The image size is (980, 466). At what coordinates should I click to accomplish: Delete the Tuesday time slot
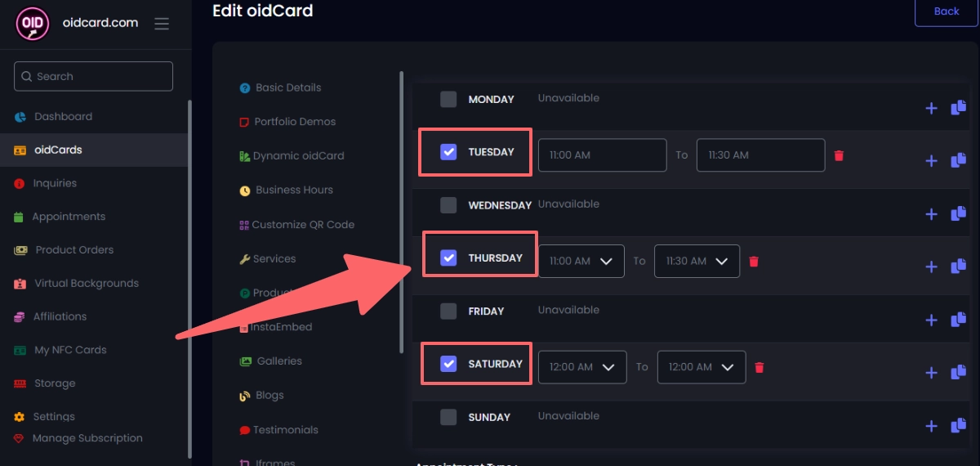pyautogui.click(x=839, y=155)
